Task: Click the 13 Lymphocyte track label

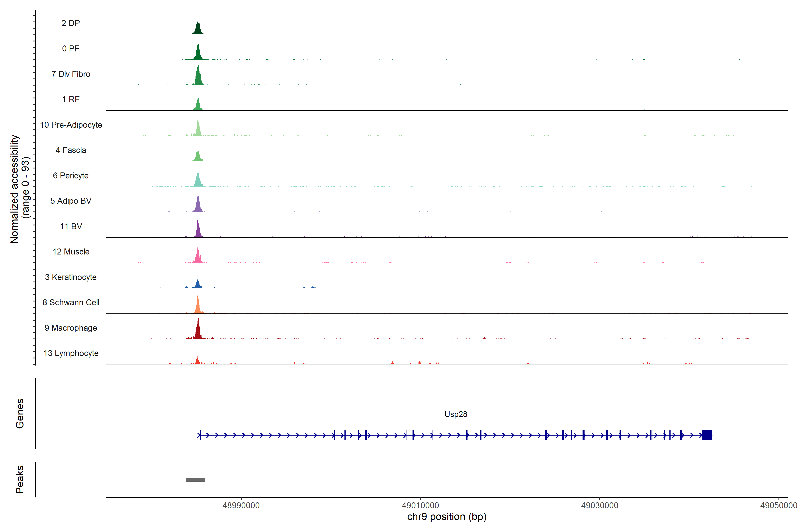Action: point(71,353)
